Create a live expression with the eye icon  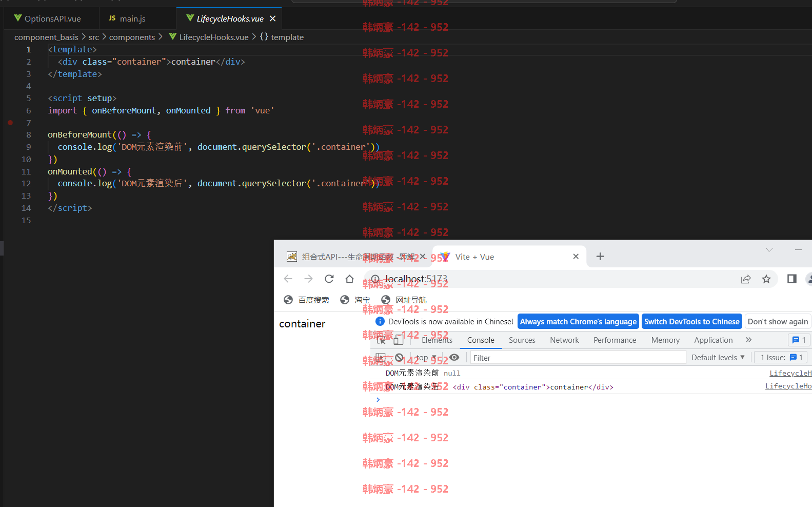tap(454, 358)
